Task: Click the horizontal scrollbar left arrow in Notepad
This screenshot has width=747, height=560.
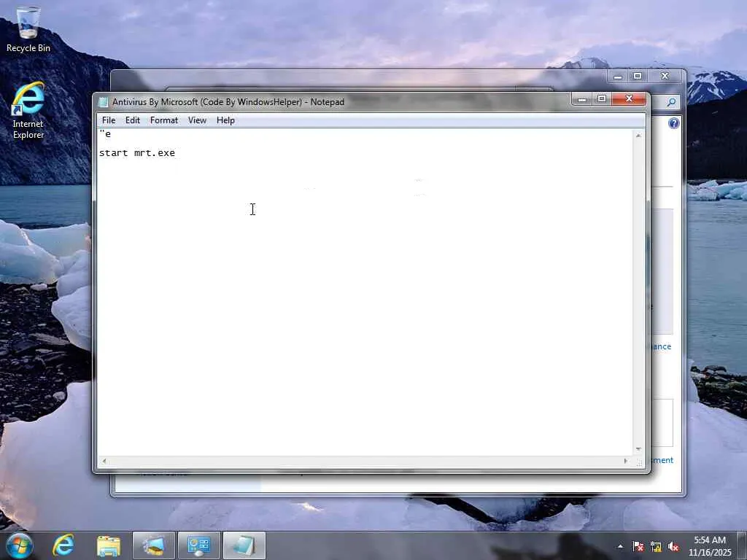Action: pos(104,461)
